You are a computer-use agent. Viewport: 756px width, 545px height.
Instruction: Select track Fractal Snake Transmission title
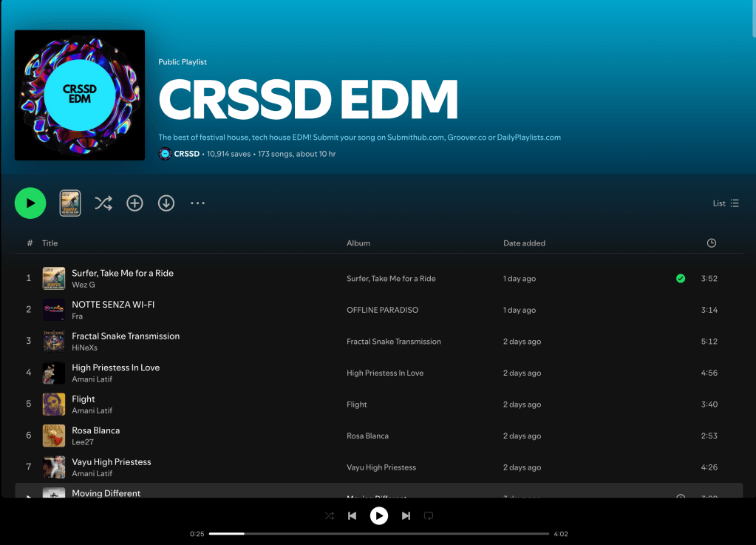[x=126, y=336]
